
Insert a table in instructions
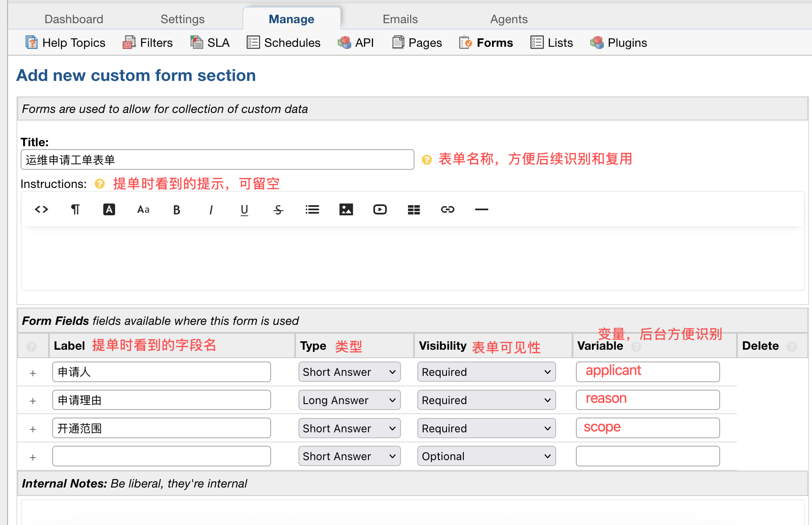(x=414, y=209)
